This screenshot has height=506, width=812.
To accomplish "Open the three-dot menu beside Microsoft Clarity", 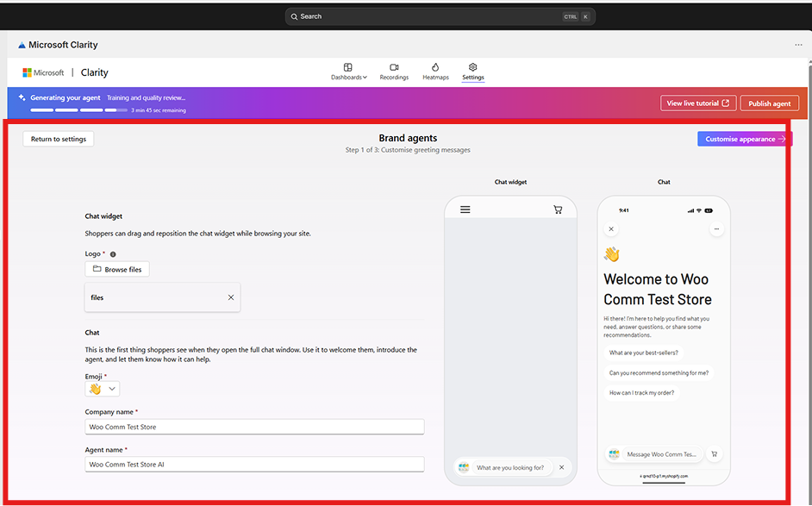I will tap(798, 45).
